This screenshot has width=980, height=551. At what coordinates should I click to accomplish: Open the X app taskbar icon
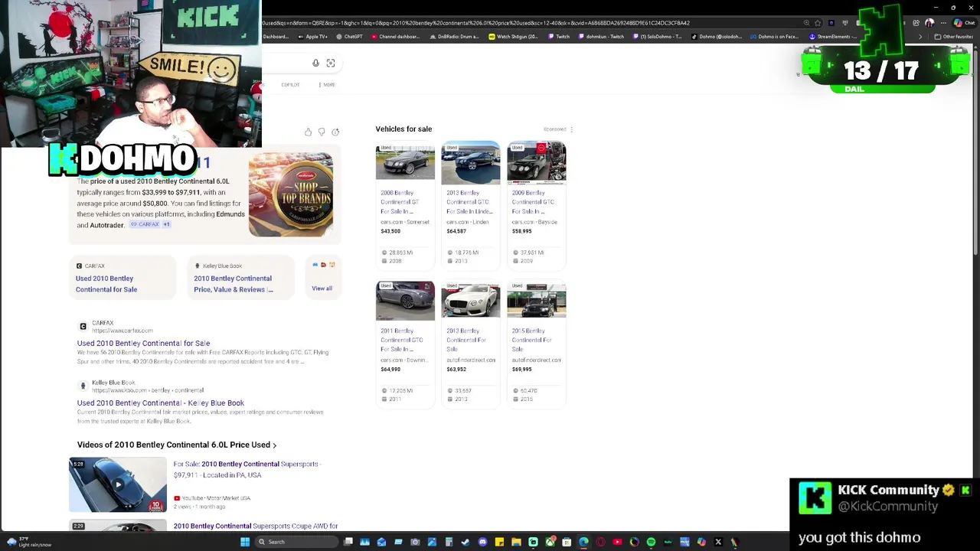point(718,542)
